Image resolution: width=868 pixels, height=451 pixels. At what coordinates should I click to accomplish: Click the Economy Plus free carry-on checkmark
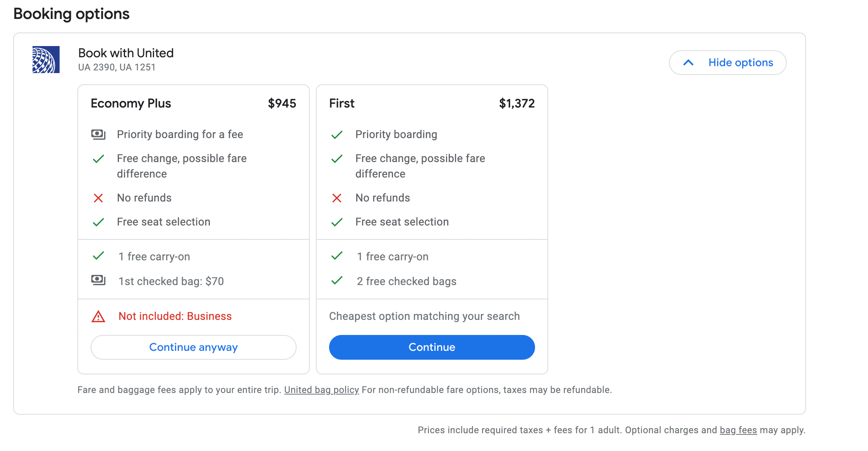click(98, 256)
